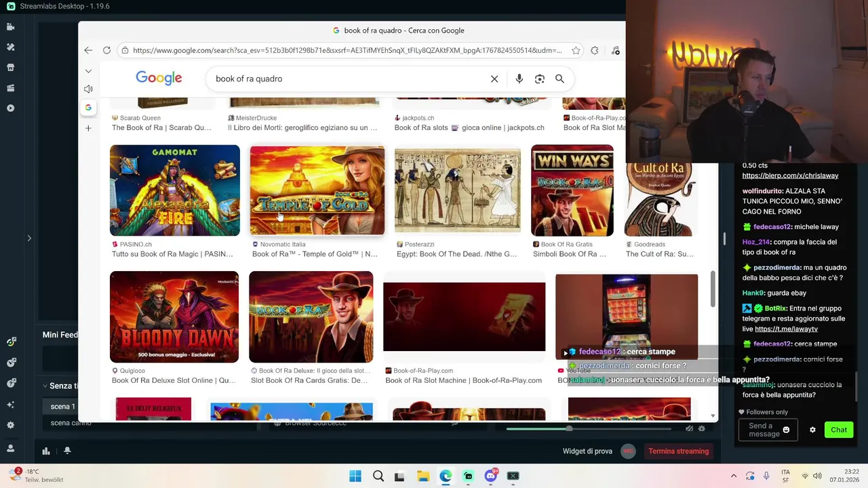Viewport: 868px width, 488px height.
Task: Open blerp.com chrislaway link in chat
Action: (790, 176)
